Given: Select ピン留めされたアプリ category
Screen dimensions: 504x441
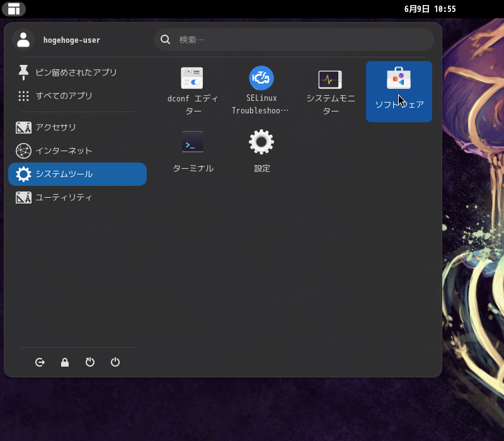Looking at the screenshot, I should [x=77, y=72].
